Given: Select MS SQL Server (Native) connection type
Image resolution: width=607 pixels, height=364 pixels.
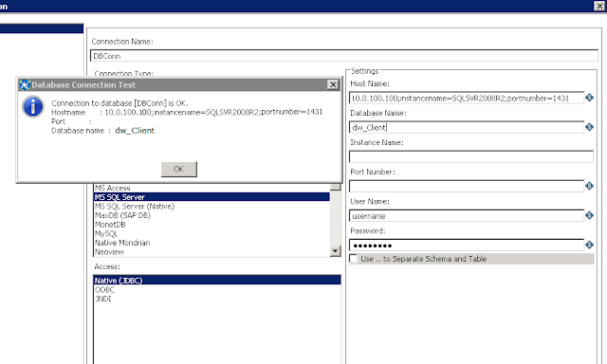Looking at the screenshot, I should (x=212, y=207).
